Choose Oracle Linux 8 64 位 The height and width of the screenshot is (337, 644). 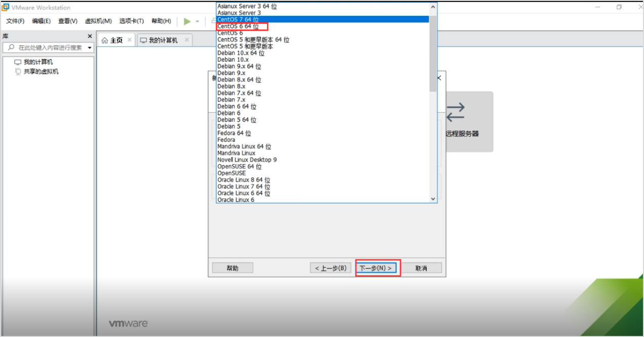[323, 180]
